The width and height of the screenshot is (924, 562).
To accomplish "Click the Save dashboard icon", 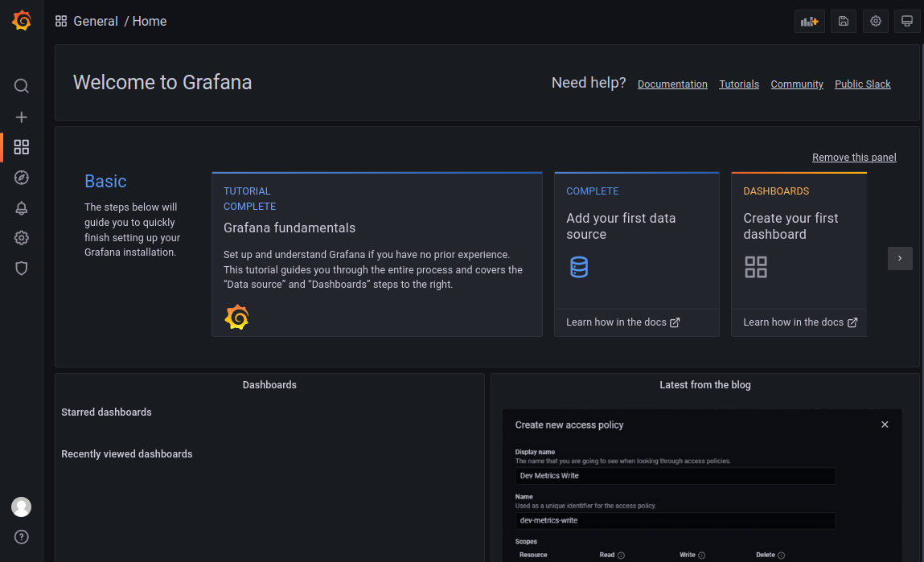I will (x=844, y=21).
